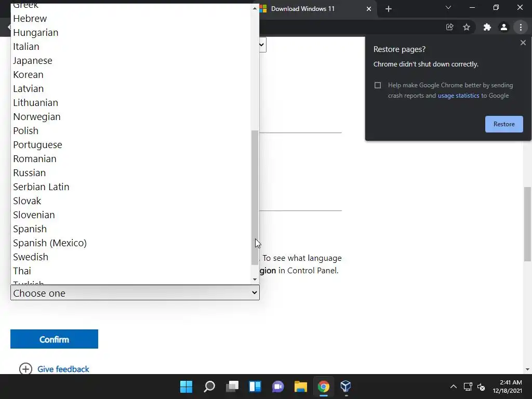
Task: Open taskbar Search
Action: coord(209,387)
